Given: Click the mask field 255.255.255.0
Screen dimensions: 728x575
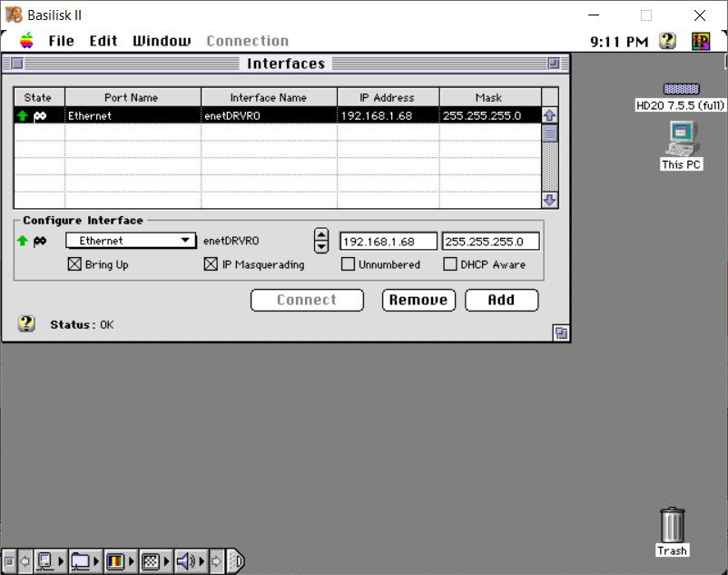Looking at the screenshot, I should pos(490,242).
